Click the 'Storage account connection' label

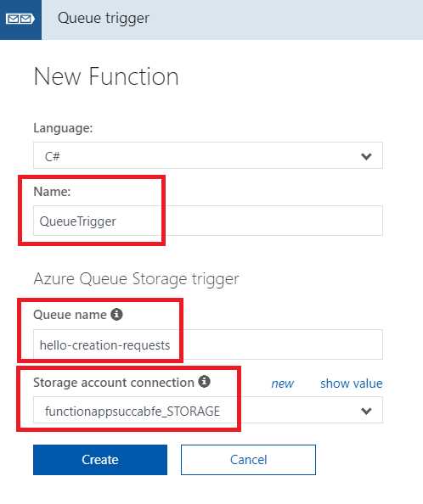coord(114,383)
